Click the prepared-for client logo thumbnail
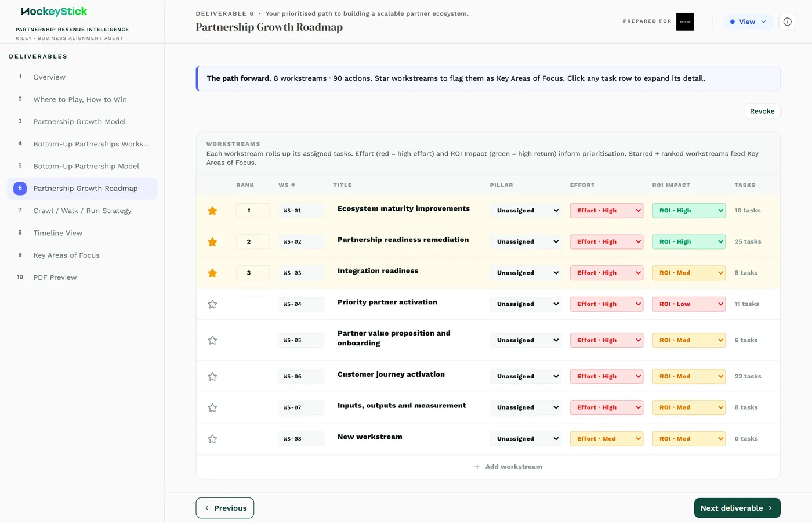The width and height of the screenshot is (812, 523). pyautogui.click(x=685, y=21)
